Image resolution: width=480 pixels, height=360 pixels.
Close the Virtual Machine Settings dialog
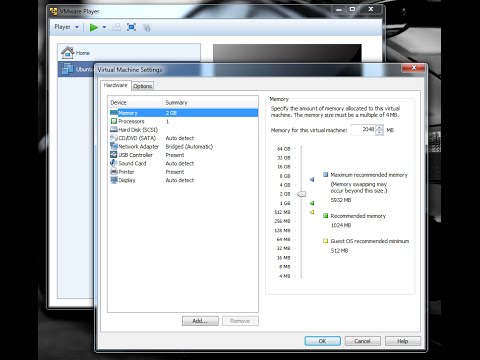(414, 68)
